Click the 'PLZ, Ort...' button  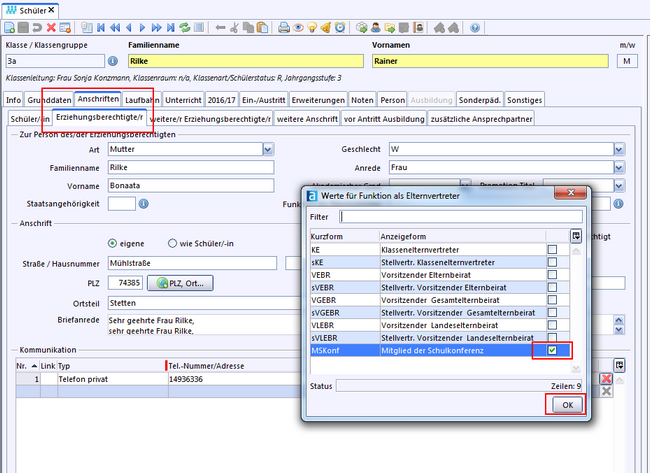pos(181,283)
